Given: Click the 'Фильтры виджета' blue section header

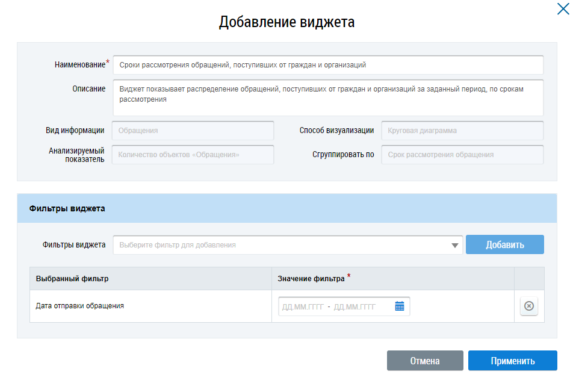Looking at the screenshot, I should 286,208.
